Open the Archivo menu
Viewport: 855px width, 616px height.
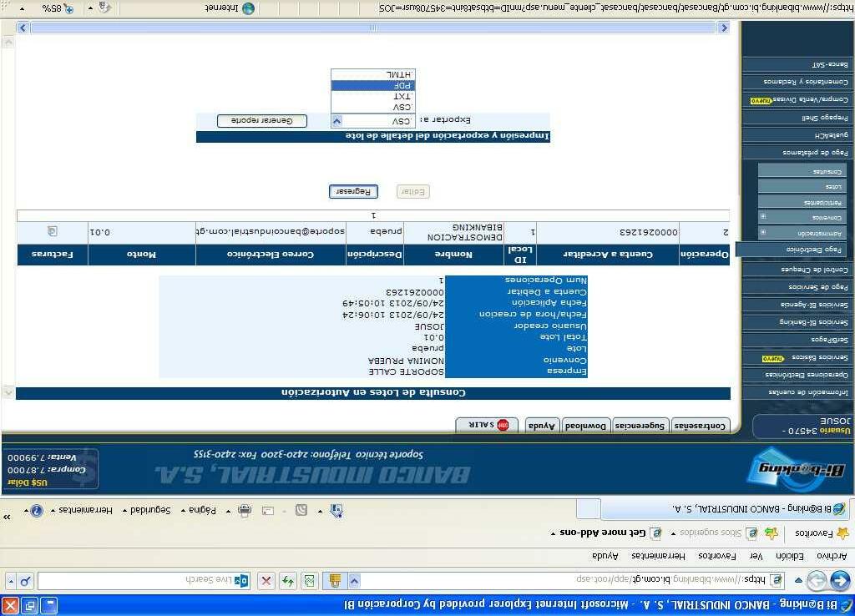click(832, 556)
